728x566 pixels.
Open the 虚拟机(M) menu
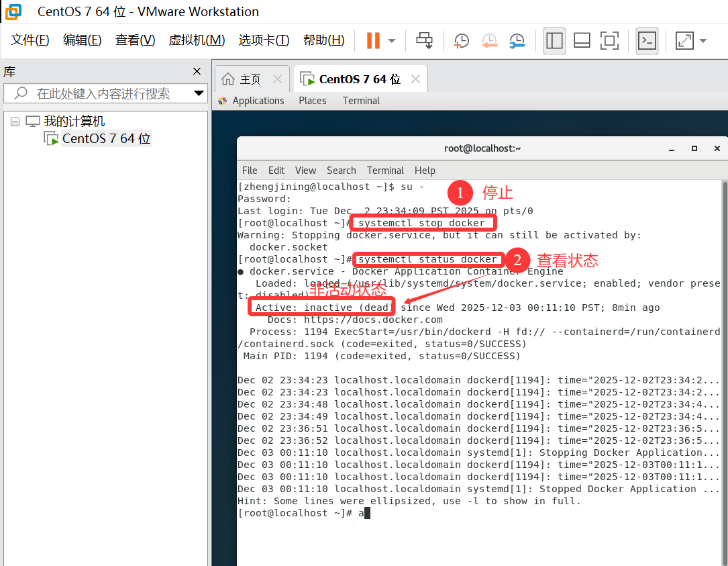tap(197, 40)
